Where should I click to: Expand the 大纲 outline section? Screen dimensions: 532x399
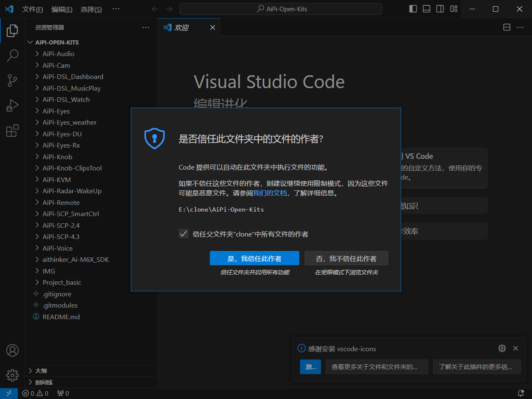(91, 371)
